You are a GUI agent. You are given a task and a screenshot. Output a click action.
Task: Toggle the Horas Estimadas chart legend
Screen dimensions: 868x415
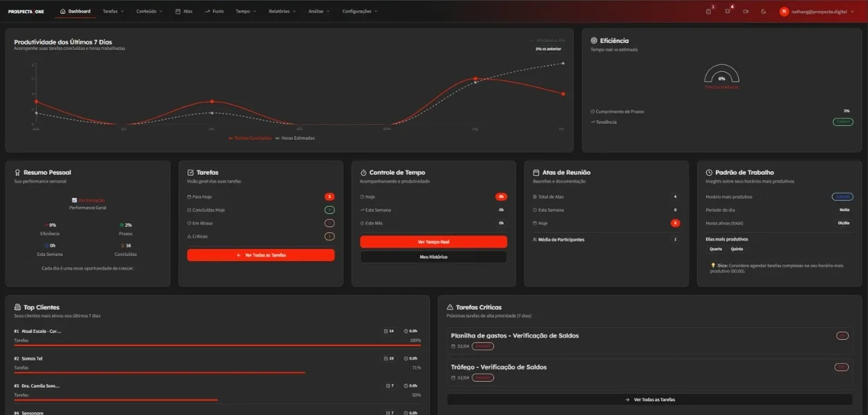295,138
